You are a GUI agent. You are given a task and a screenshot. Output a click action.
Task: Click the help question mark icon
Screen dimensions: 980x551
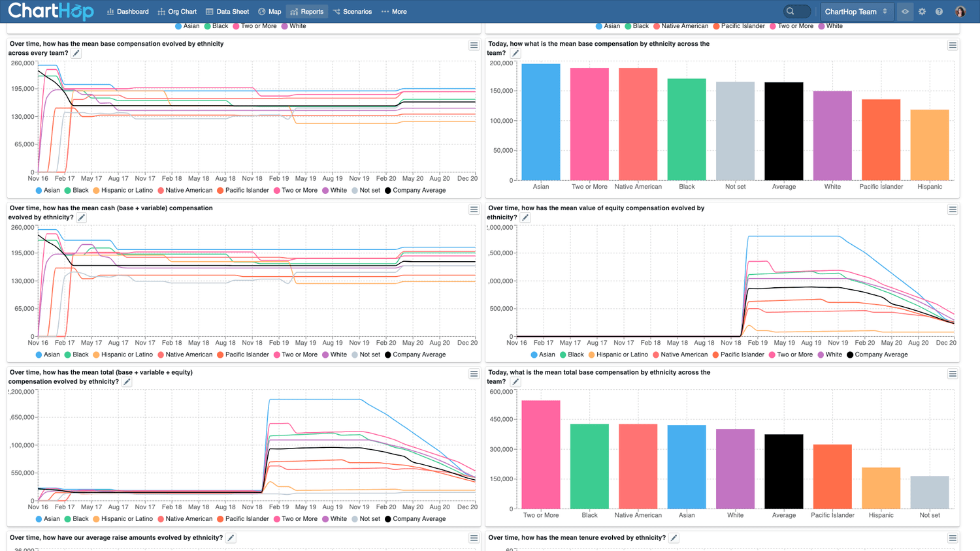(939, 12)
